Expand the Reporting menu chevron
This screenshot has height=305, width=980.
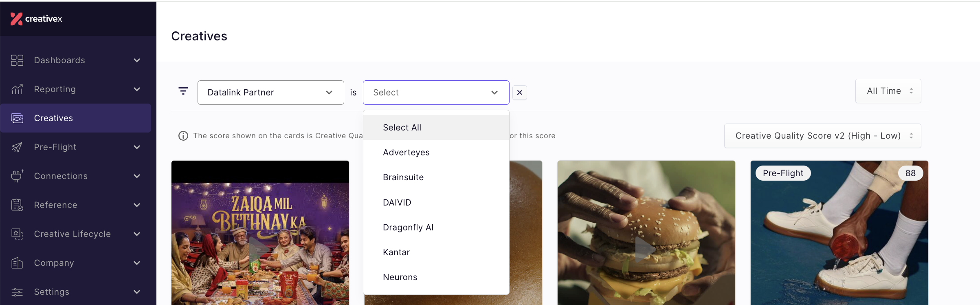pyautogui.click(x=137, y=89)
